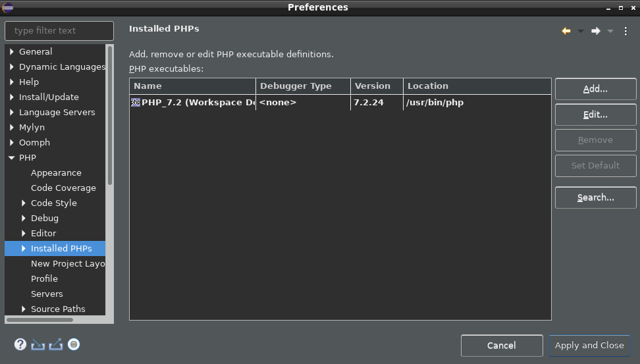640x364 pixels.
Task: Select the Servers preference page
Action: 47,294
